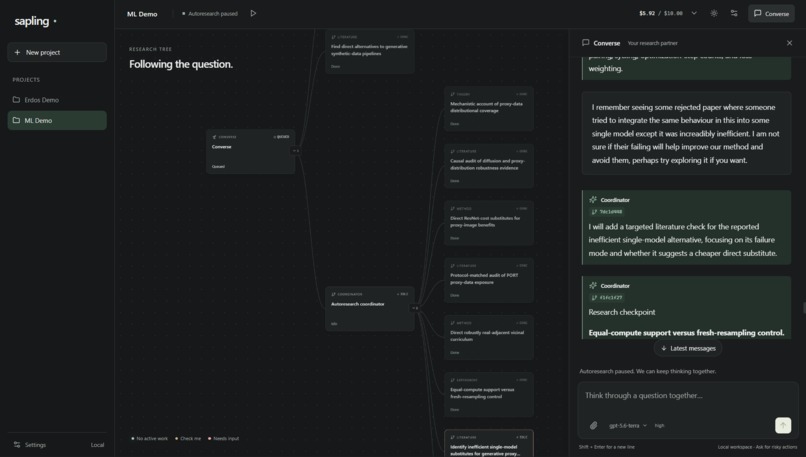Click the Converse panel chat bubble icon
The image size is (806, 457).
click(585, 43)
